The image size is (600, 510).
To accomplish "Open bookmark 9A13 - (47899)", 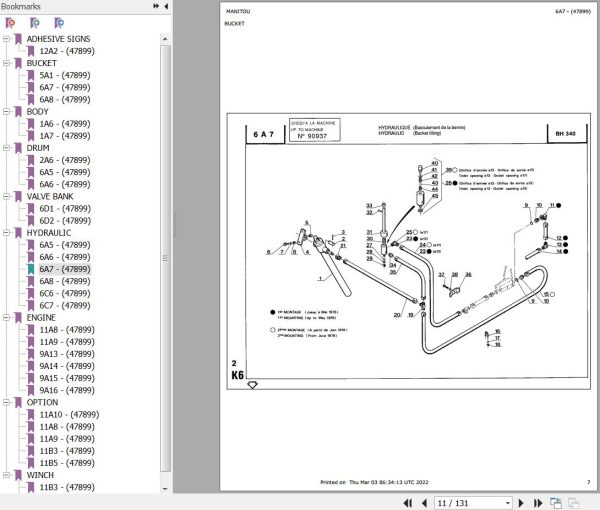I will tap(67, 354).
